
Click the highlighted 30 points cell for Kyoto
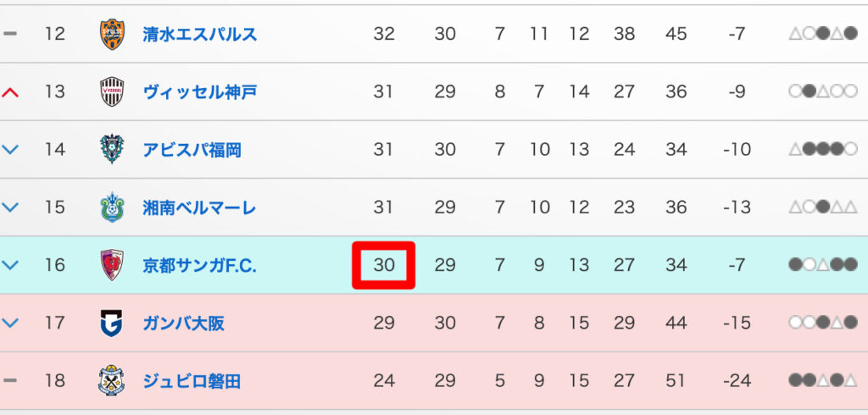(x=384, y=265)
